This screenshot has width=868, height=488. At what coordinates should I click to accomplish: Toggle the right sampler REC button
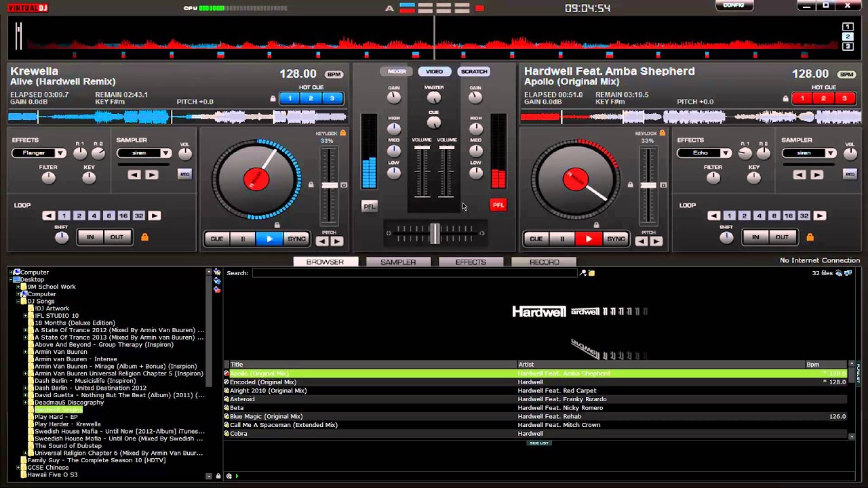click(x=850, y=174)
